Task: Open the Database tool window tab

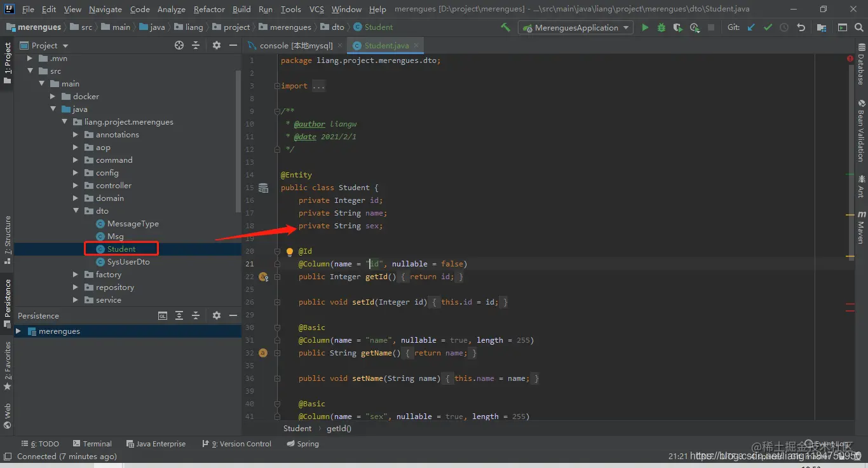Action: [x=861, y=64]
